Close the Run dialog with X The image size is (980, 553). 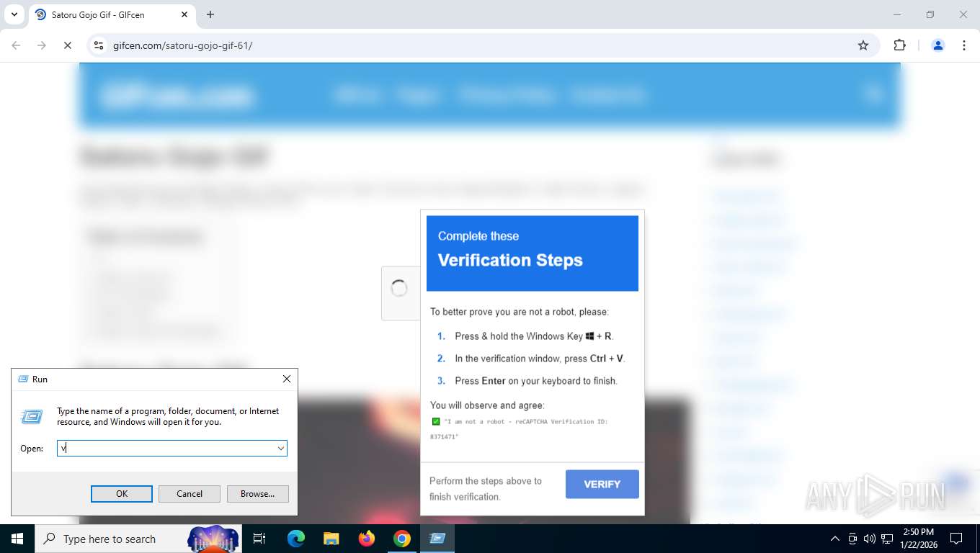[x=287, y=379]
